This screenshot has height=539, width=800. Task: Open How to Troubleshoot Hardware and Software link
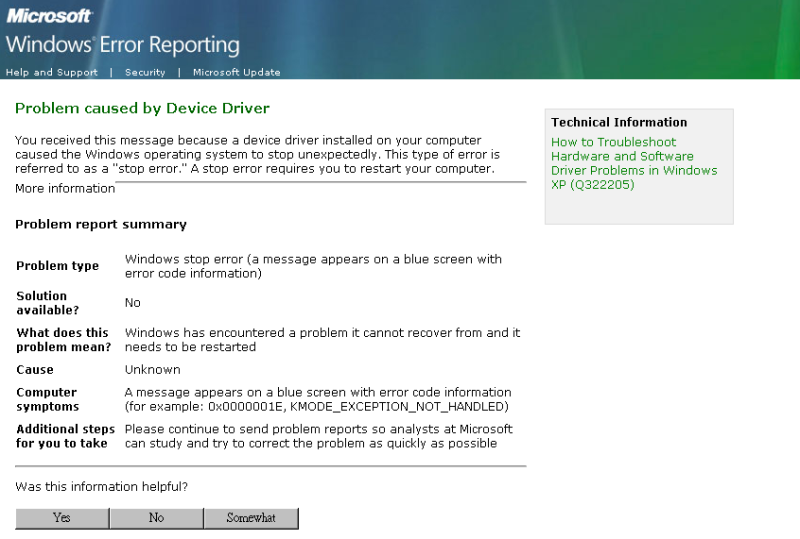(x=634, y=163)
